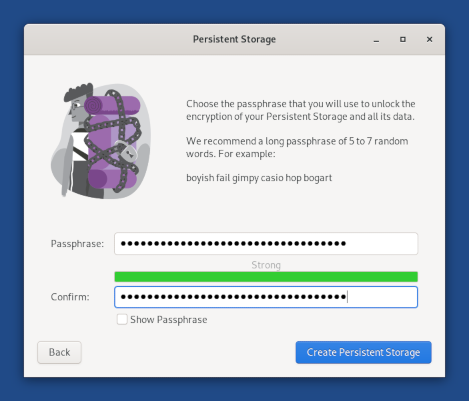Click the chained purple backpack illustration
Viewport: 469px width, 401px height.
[x=113, y=142]
